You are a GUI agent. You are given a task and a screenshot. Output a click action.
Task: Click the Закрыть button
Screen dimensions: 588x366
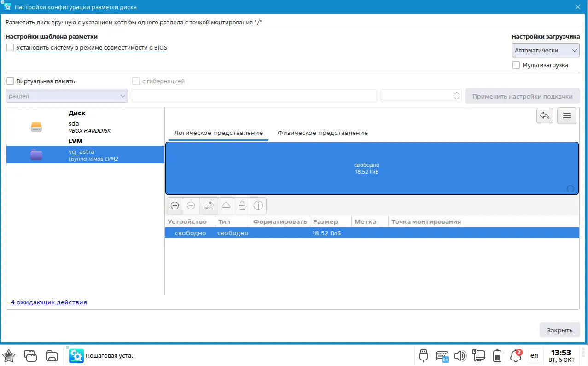point(560,330)
